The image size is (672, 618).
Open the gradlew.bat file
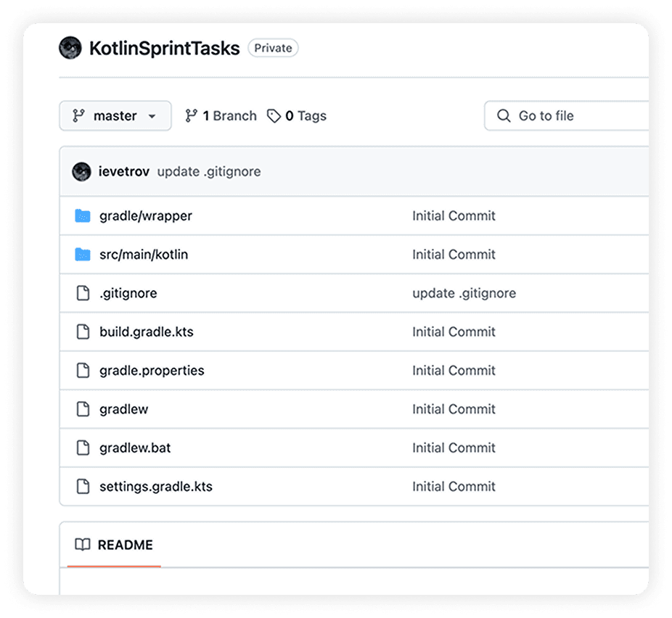pos(135,448)
